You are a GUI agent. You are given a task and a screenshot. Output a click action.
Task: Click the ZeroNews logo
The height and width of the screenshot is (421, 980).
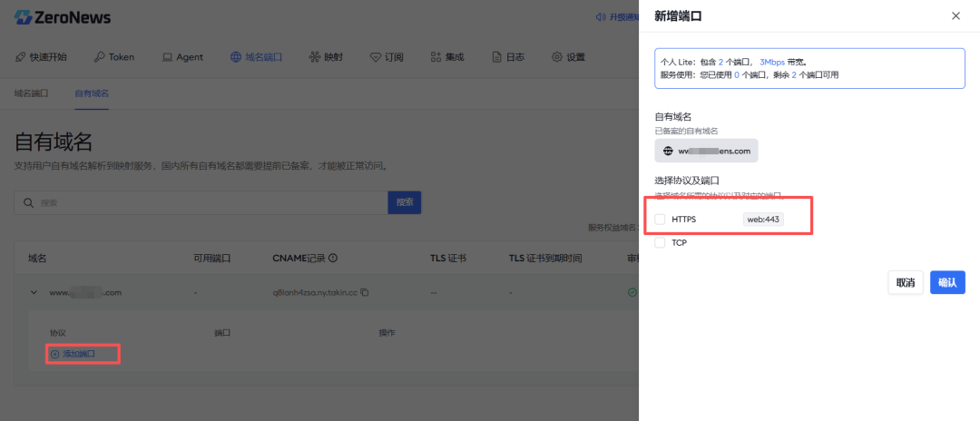[x=63, y=17]
